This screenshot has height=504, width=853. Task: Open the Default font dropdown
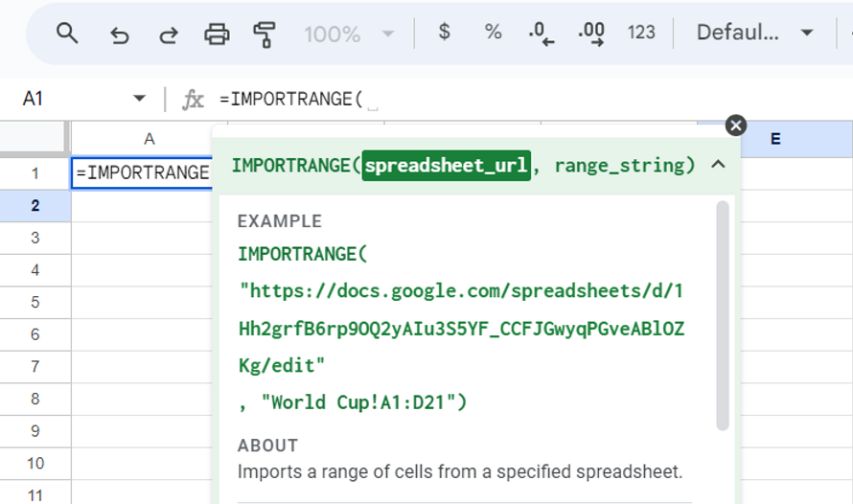point(754,33)
